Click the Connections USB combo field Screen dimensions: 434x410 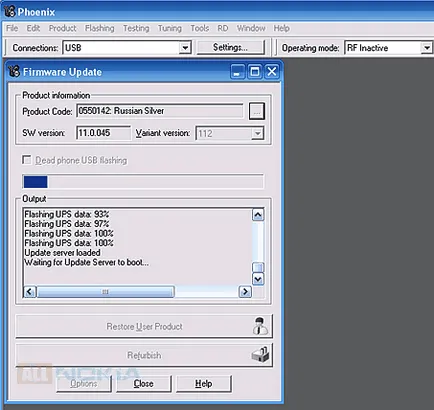click(x=127, y=48)
